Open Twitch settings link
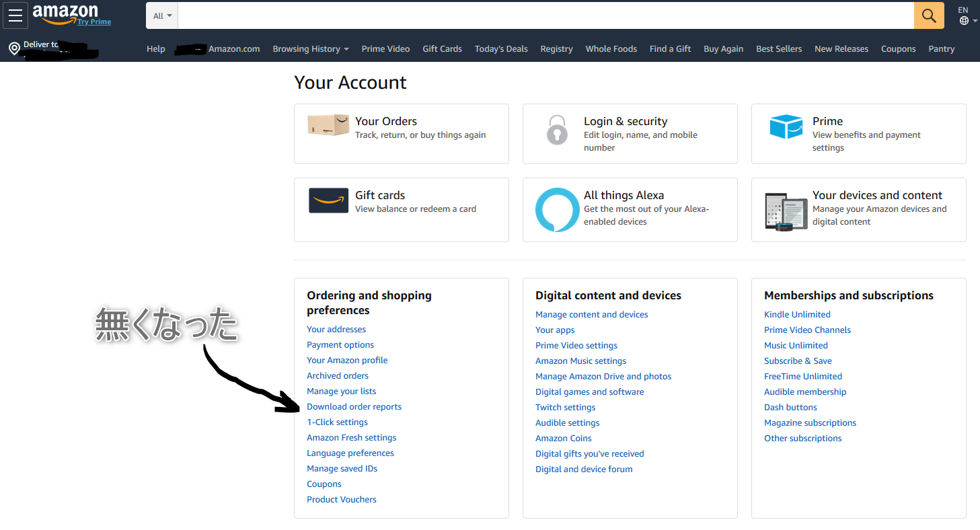The image size is (980, 530). pos(566,408)
